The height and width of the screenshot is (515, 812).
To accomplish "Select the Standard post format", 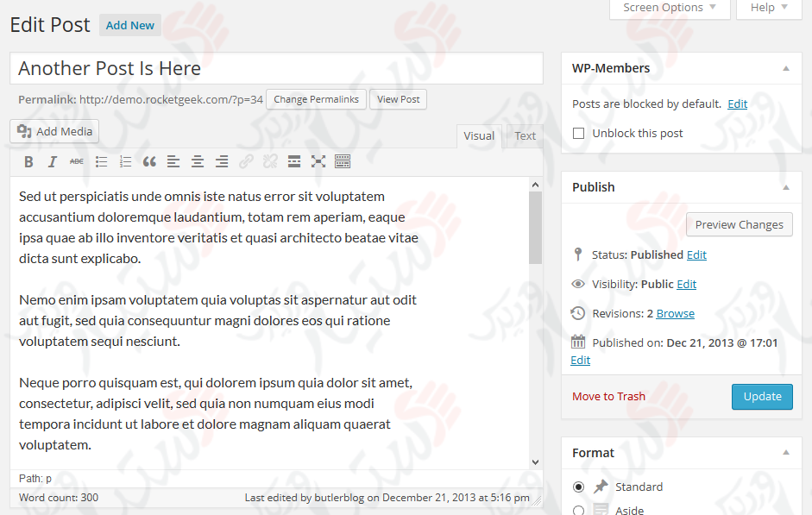I will coord(579,487).
